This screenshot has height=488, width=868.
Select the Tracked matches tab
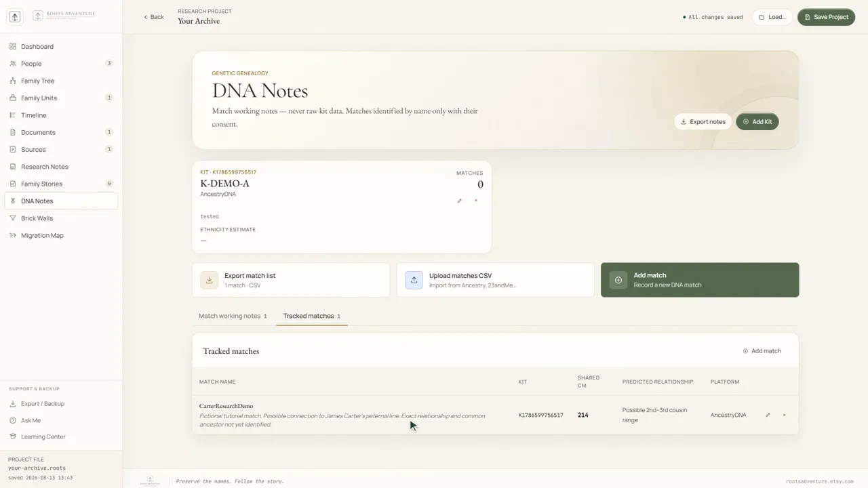(x=312, y=316)
